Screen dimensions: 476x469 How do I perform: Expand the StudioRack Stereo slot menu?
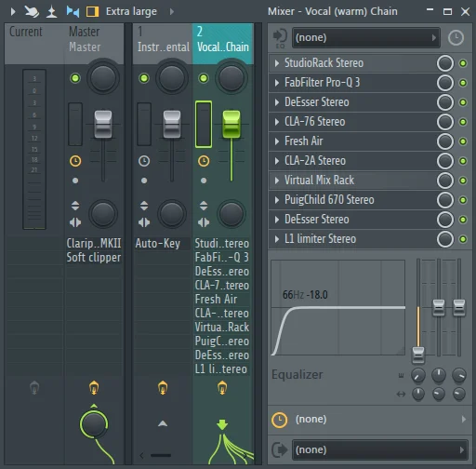[x=277, y=63]
